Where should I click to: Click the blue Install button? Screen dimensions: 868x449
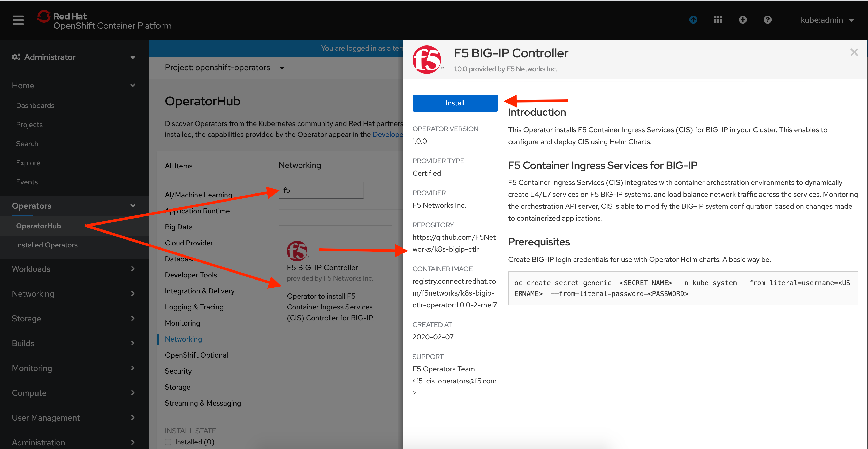[455, 103]
